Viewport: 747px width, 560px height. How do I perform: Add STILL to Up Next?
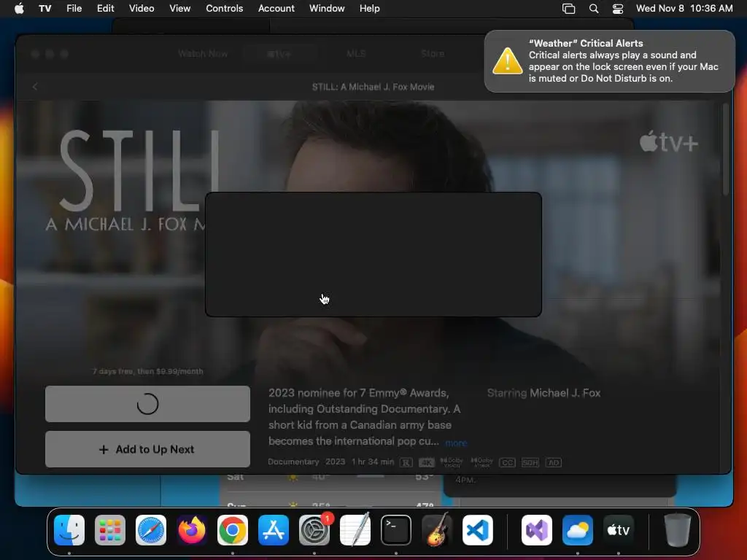click(147, 449)
